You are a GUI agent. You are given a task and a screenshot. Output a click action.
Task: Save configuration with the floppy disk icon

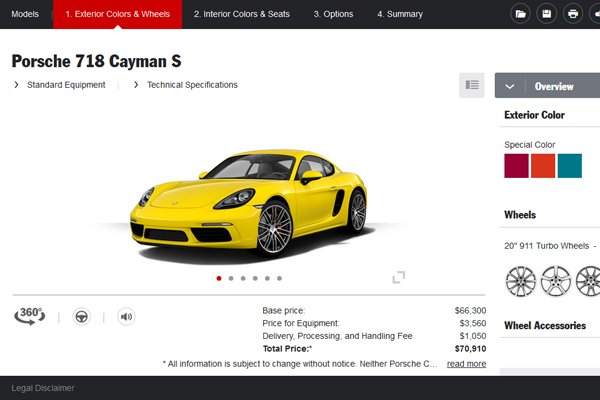pos(546,14)
